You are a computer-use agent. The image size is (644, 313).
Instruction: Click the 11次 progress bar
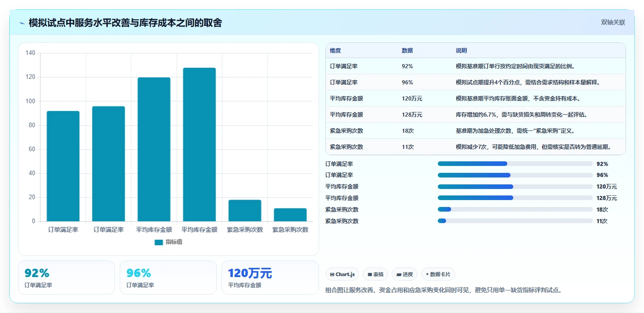[x=515, y=221]
